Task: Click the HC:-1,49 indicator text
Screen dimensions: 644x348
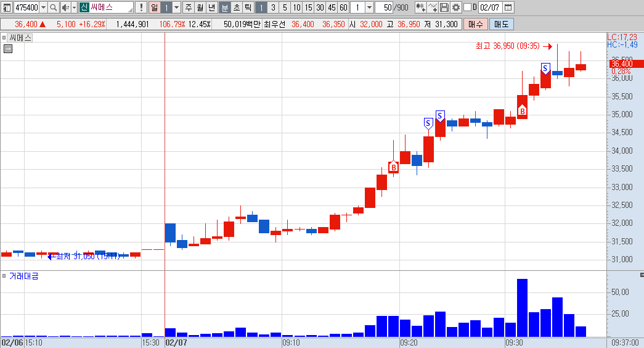Action: coord(622,44)
